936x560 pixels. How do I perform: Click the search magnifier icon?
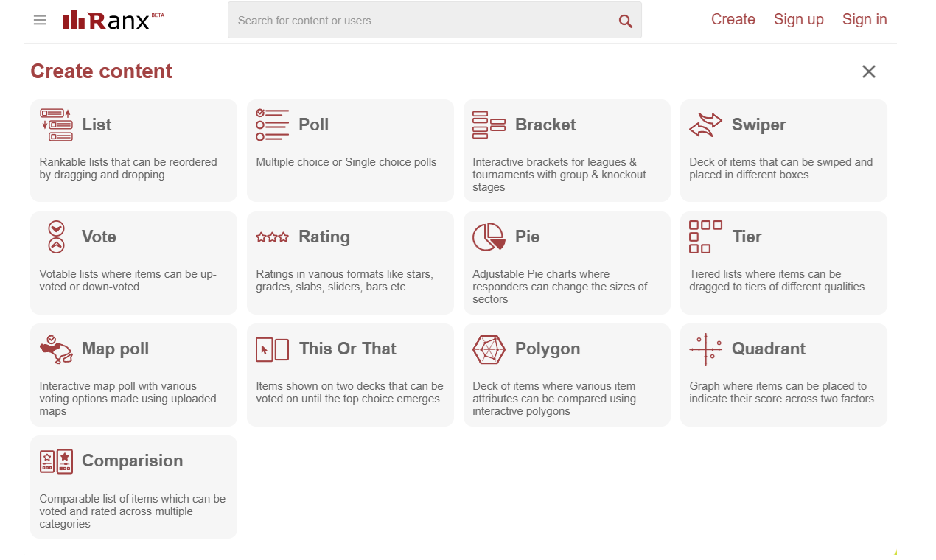coord(625,21)
